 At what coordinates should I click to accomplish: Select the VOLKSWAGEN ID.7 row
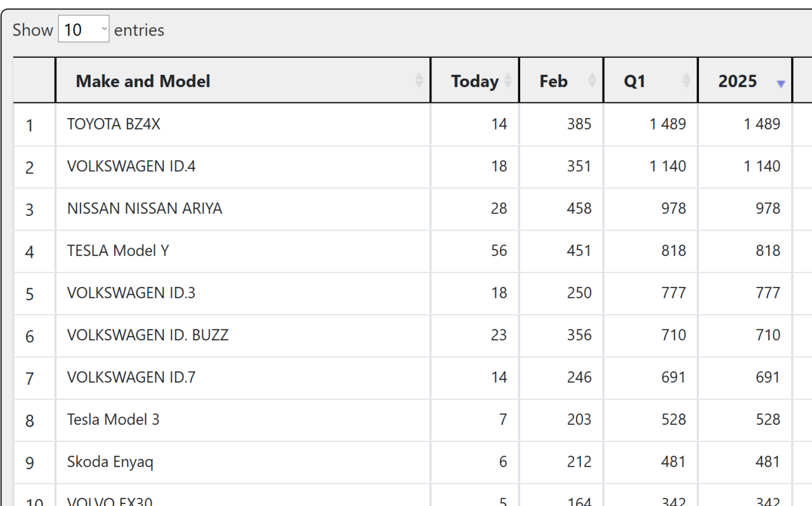click(131, 377)
